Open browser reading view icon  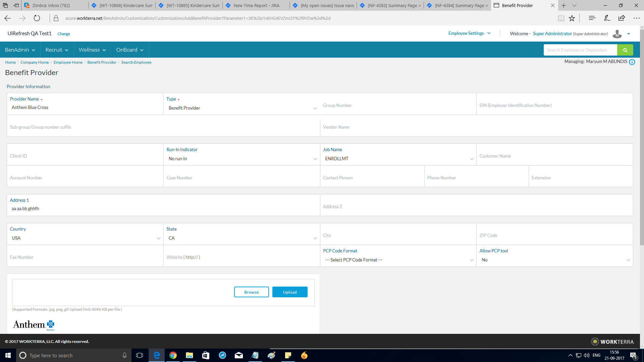coord(561,18)
